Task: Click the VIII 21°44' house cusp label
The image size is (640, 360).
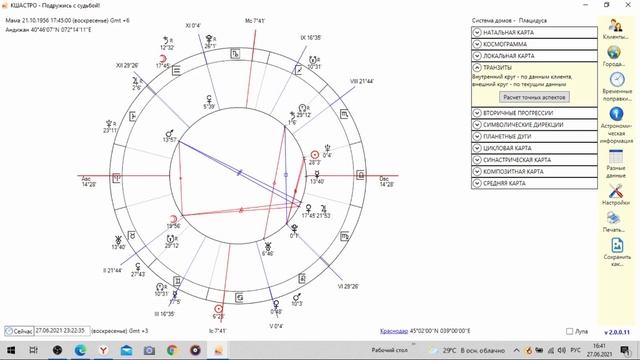Action: (362, 81)
